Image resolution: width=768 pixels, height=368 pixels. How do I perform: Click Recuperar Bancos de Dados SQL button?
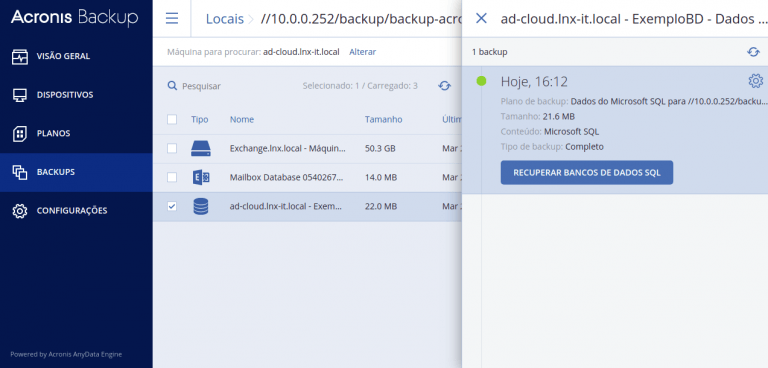587,172
